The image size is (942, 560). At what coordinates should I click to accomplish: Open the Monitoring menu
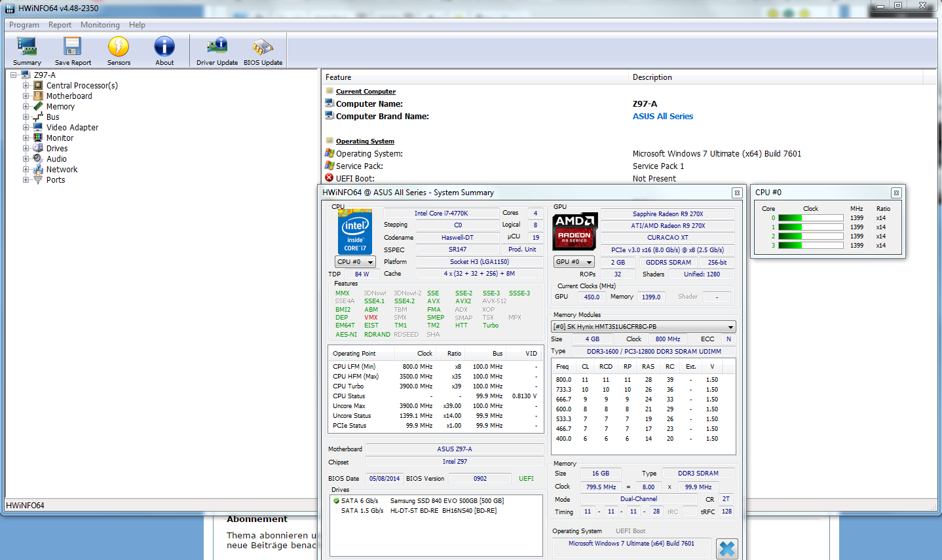click(x=100, y=25)
